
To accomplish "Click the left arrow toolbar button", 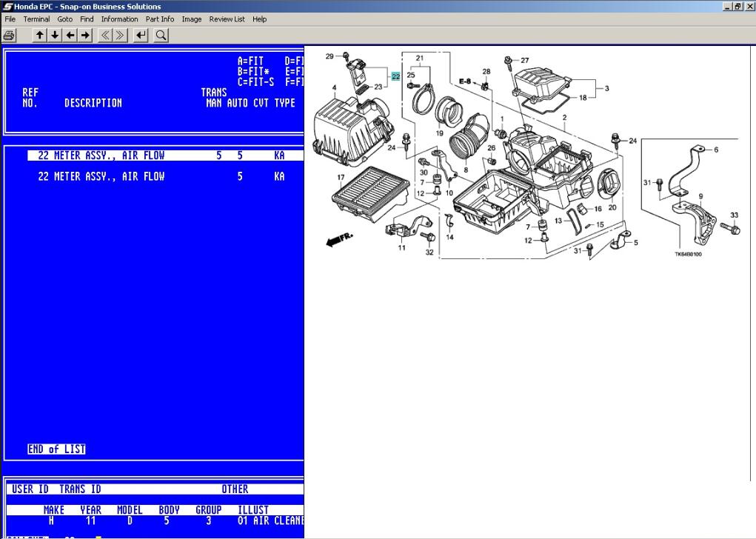I will coord(70,36).
